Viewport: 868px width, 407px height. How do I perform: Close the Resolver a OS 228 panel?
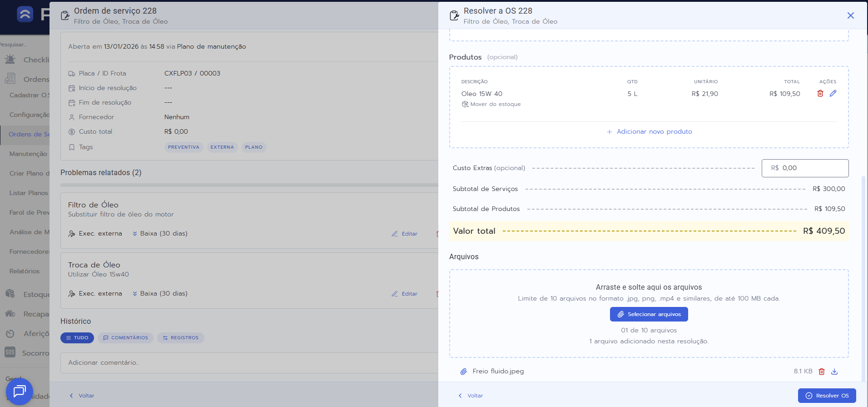[850, 15]
